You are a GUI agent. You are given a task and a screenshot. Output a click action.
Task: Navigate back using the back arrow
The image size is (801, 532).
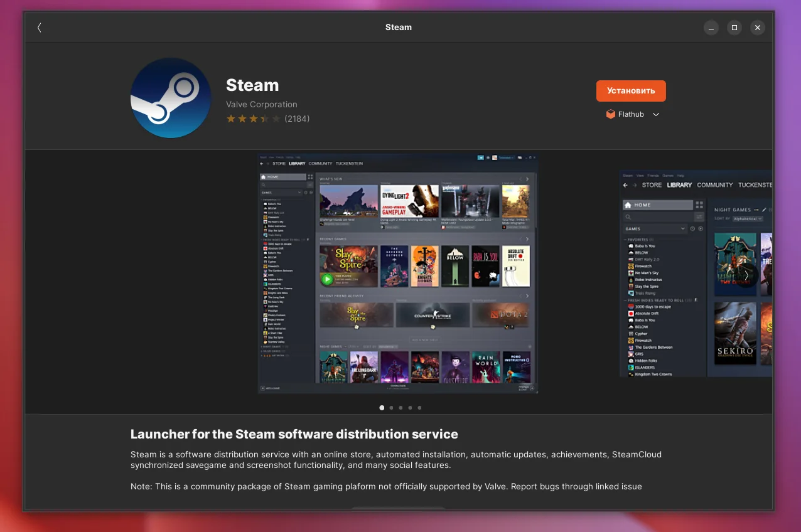click(x=39, y=28)
